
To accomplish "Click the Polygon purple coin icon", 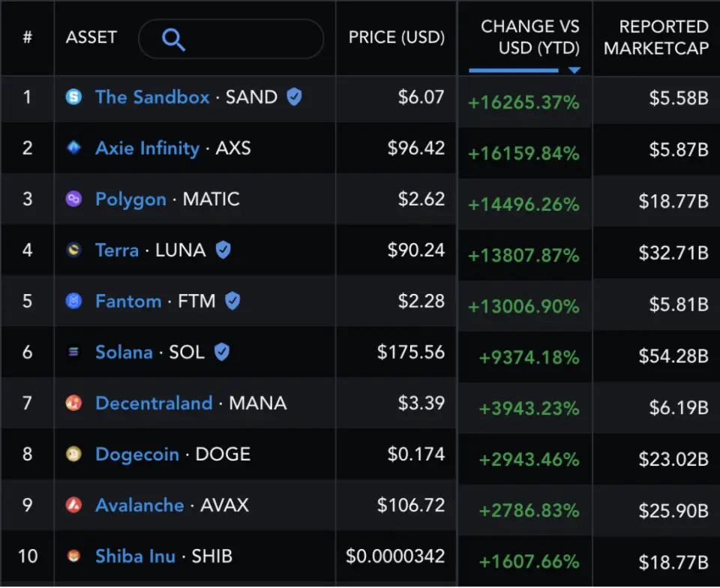I will pyautogui.click(x=73, y=199).
